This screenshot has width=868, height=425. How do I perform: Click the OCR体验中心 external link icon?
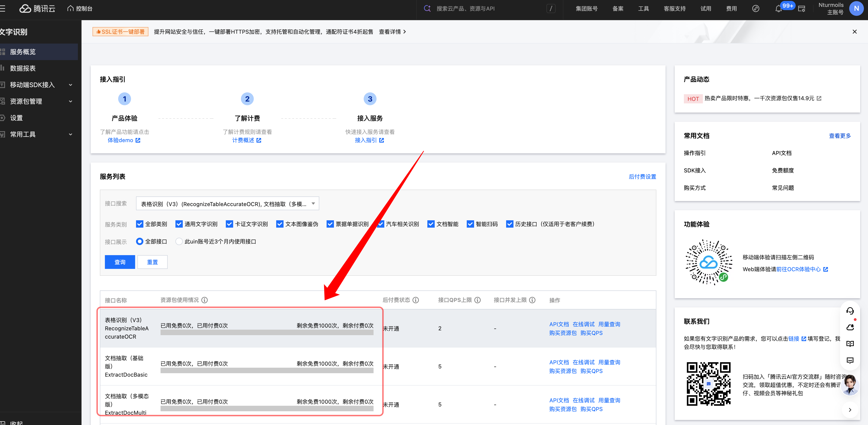(x=826, y=270)
